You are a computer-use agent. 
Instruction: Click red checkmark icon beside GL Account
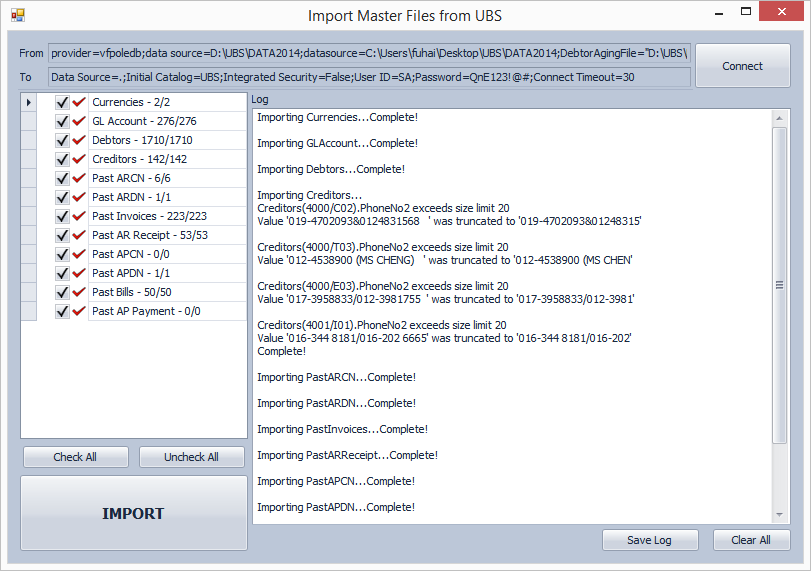point(79,121)
